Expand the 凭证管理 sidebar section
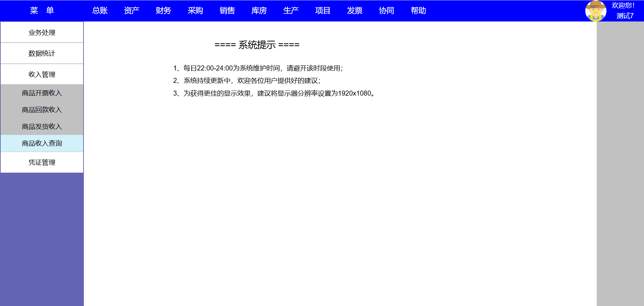 (x=42, y=162)
